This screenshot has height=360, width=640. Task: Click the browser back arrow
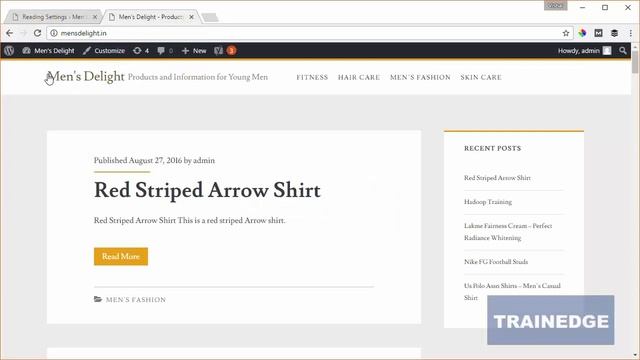point(9,33)
